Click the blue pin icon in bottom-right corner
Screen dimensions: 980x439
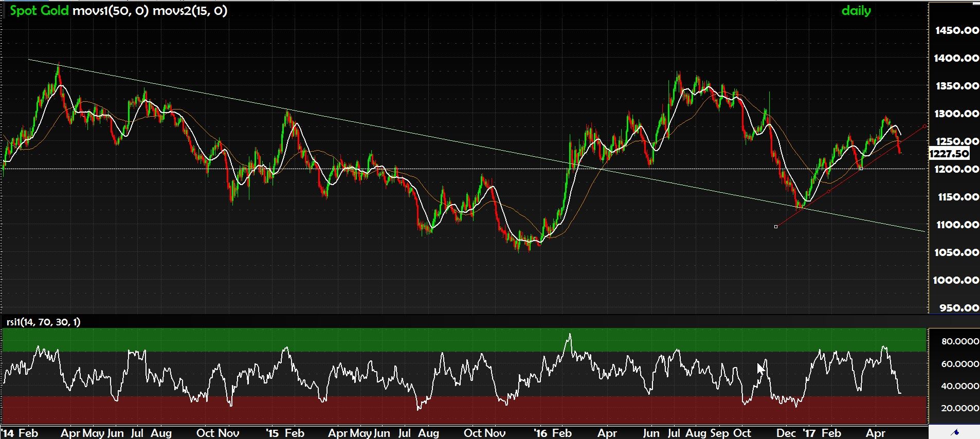tap(955, 432)
